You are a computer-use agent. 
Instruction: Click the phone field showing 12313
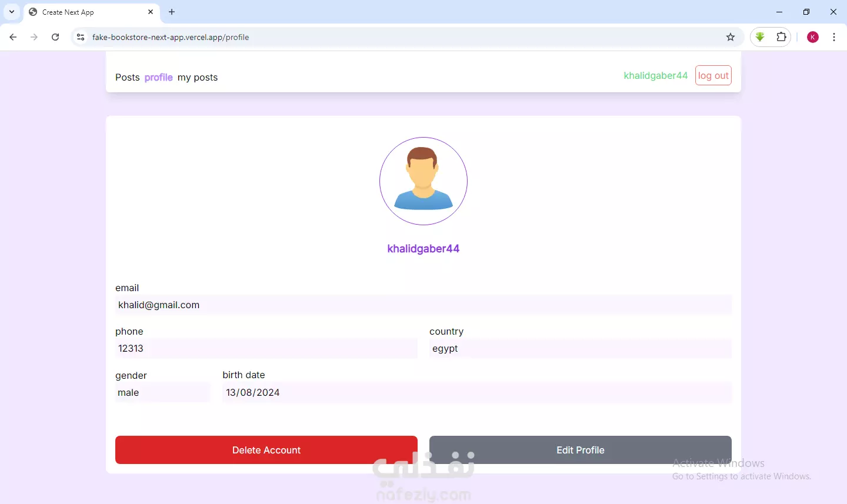(266, 348)
